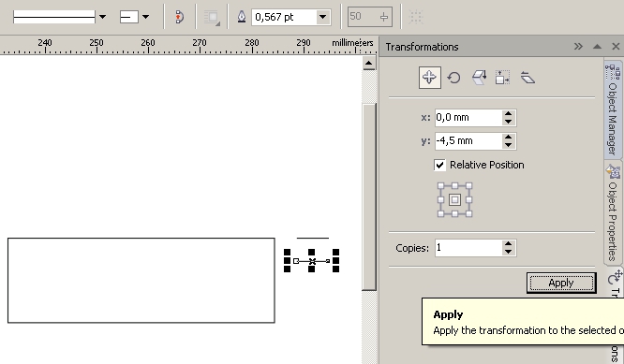Decrease the y value with down arrow
The height and width of the screenshot is (364, 624).
point(508,145)
